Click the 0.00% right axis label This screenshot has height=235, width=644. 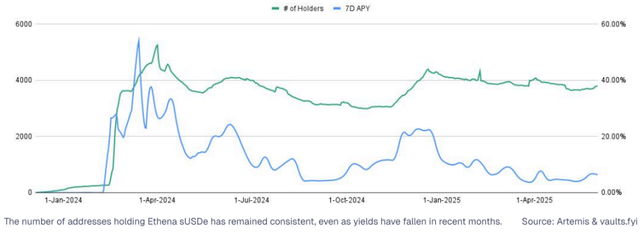615,193
